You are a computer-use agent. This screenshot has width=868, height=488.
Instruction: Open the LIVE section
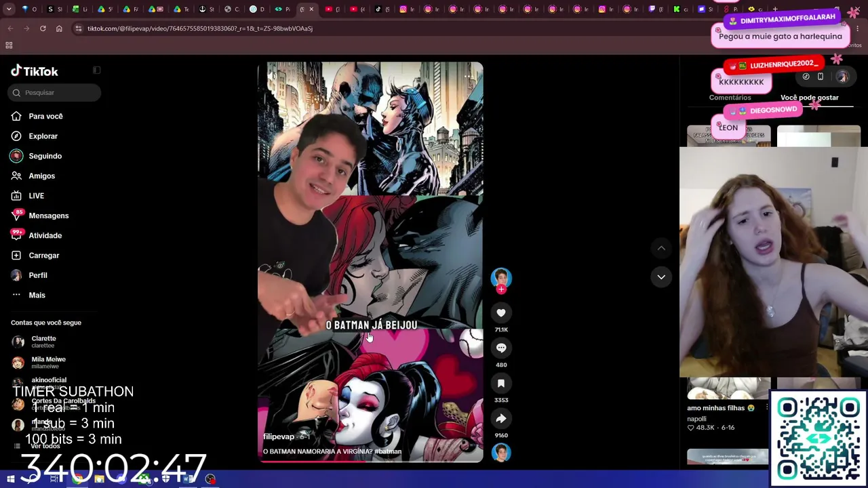point(36,196)
